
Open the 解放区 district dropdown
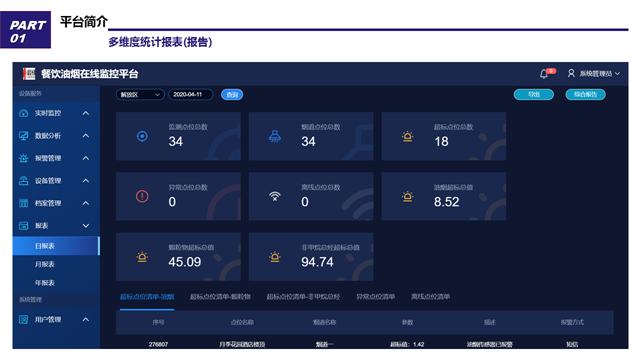click(140, 95)
